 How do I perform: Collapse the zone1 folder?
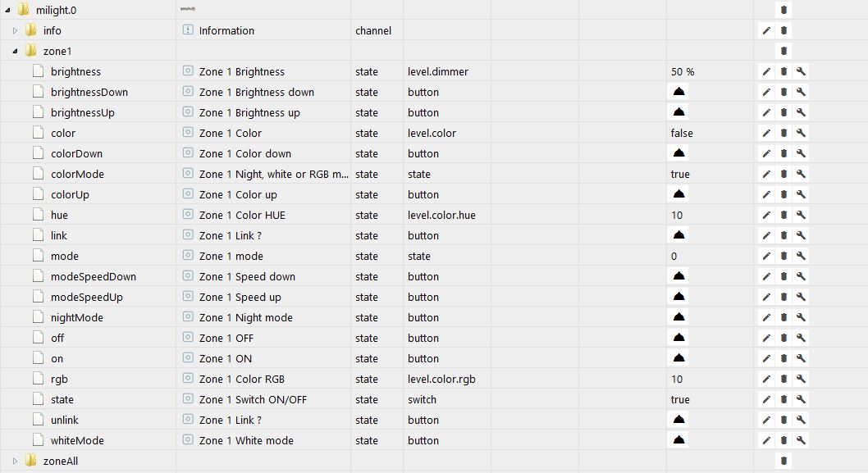(15, 51)
